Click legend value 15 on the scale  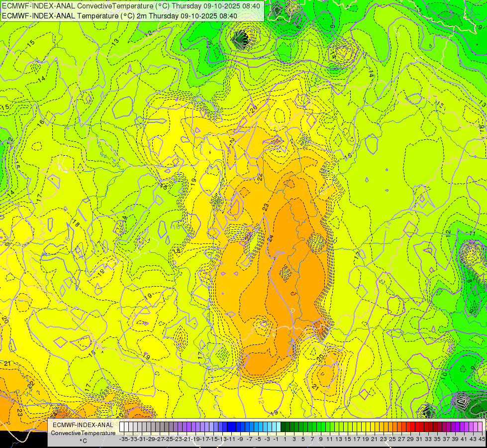[348, 440]
